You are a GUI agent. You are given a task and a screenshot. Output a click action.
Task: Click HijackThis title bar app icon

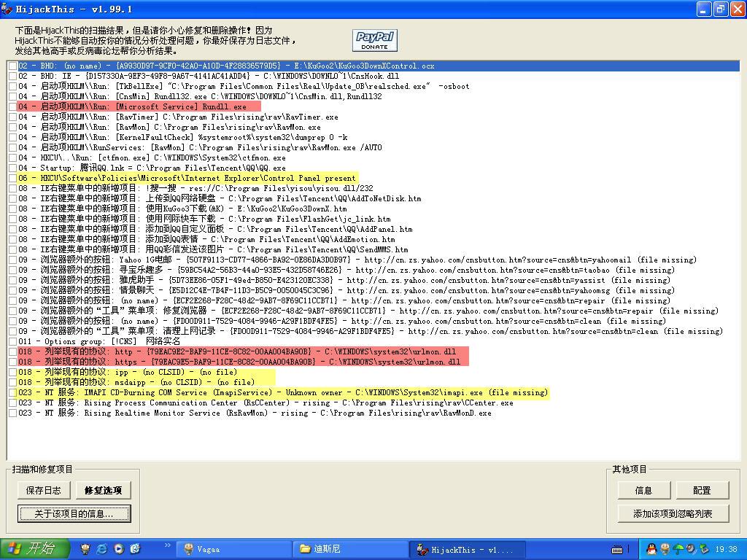point(7,9)
